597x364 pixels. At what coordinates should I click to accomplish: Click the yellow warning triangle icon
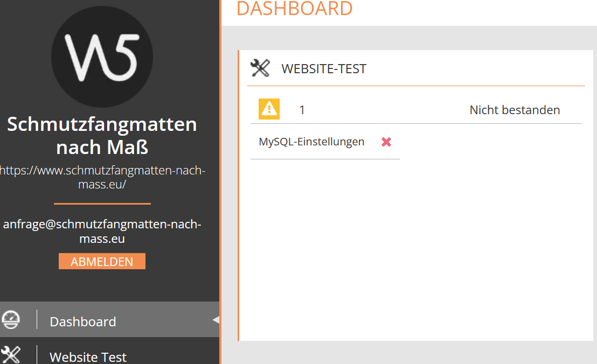[x=269, y=109]
